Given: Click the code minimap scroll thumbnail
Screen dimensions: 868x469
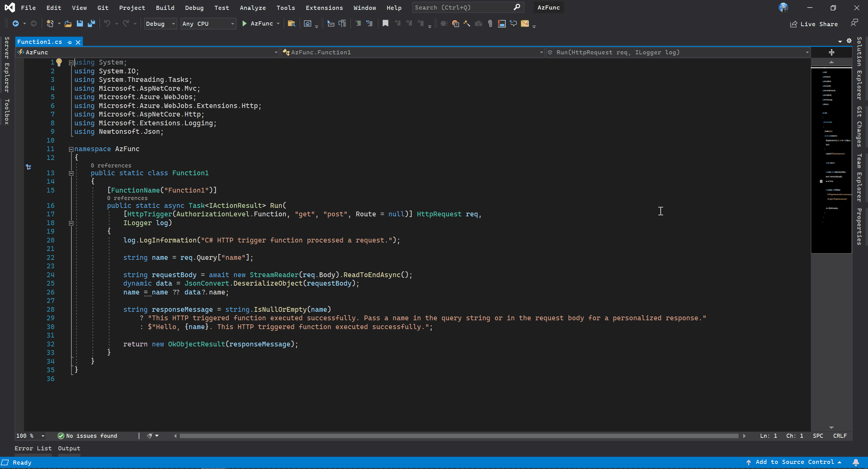Looking at the screenshot, I should [831, 160].
